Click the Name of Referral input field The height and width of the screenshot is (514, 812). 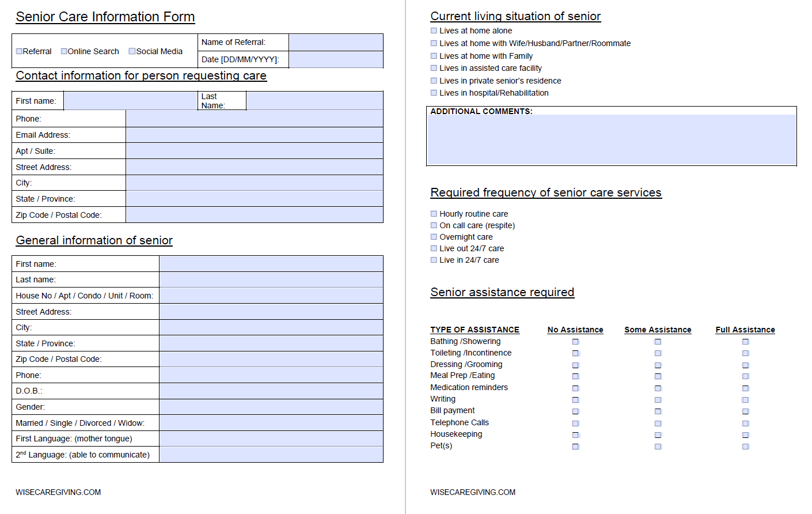335,43
